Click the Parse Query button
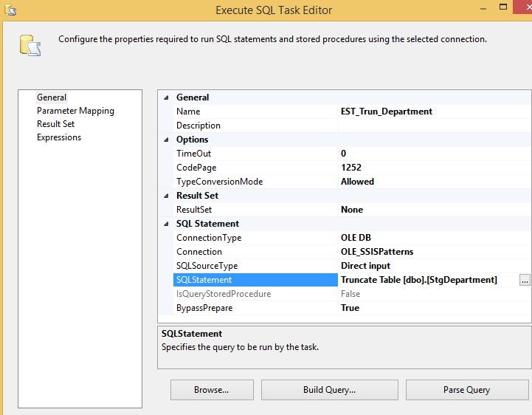Viewport: 532px width, 415px height. tap(466, 390)
